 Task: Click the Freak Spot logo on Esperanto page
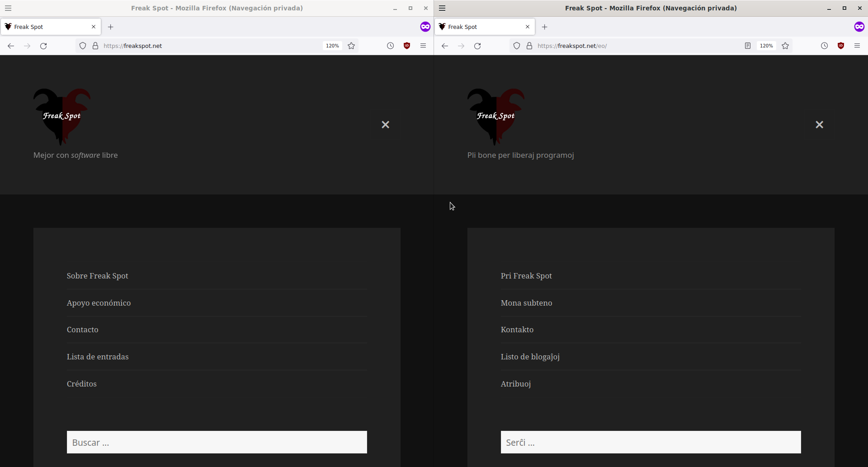click(x=496, y=117)
